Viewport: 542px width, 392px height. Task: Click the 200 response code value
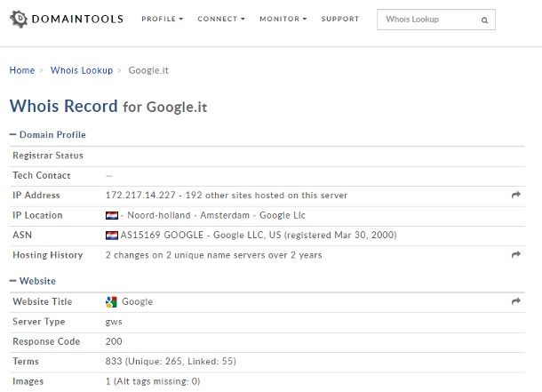pyautogui.click(x=114, y=341)
